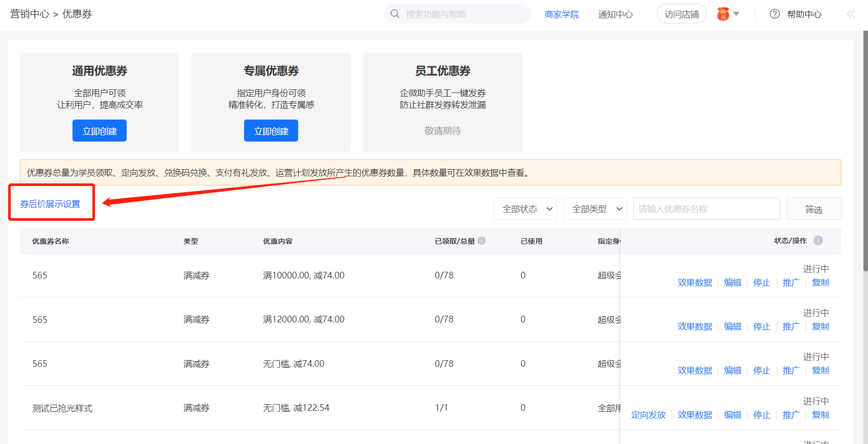Click info icon beside 状态/操作 header

coord(818,241)
